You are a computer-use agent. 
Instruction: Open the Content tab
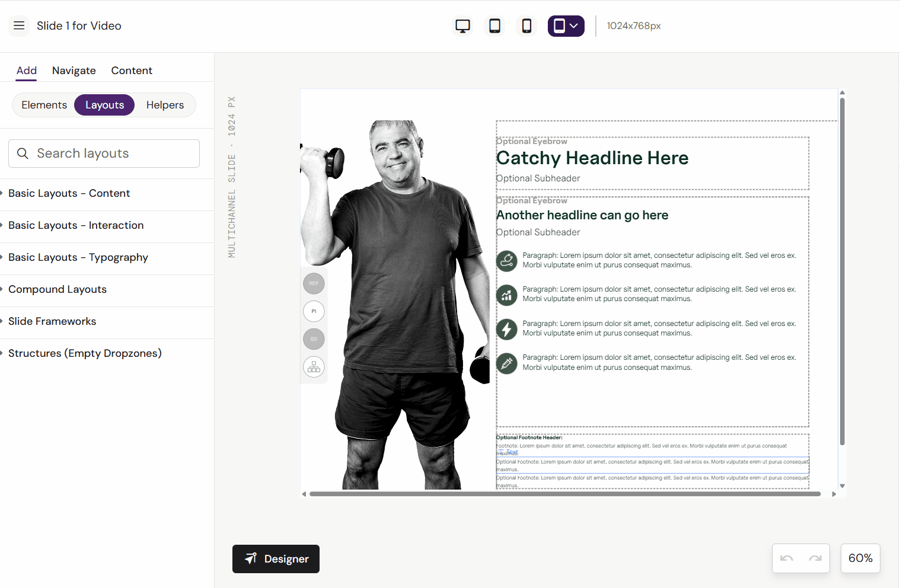pos(132,71)
